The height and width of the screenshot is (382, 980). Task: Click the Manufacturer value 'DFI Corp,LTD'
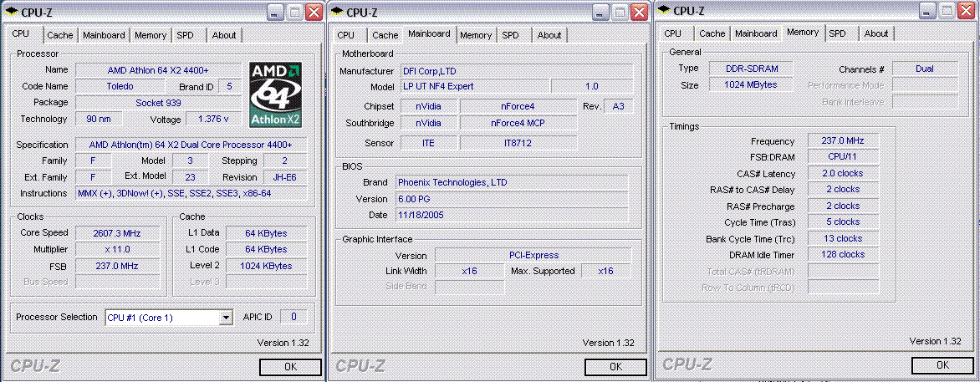tap(516, 71)
